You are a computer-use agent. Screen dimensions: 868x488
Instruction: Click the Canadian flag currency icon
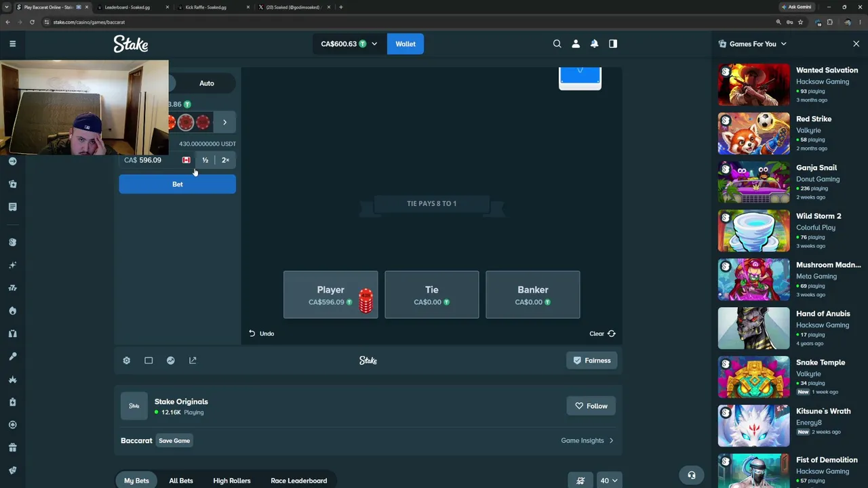pos(186,160)
